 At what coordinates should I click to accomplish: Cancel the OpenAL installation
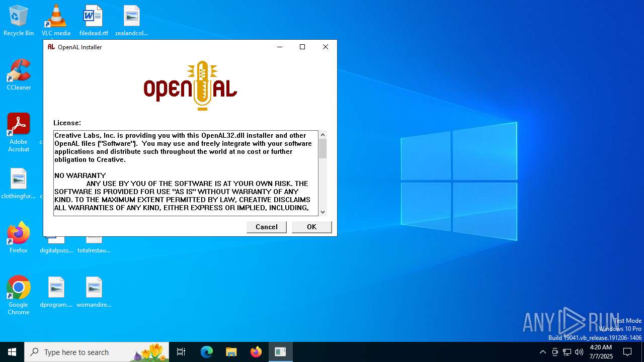click(266, 227)
